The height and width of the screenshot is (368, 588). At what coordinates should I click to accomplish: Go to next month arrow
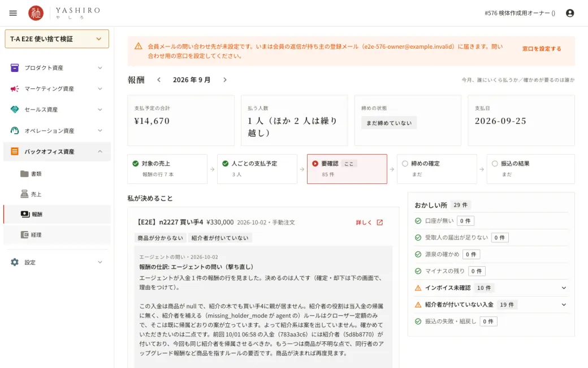click(x=224, y=80)
